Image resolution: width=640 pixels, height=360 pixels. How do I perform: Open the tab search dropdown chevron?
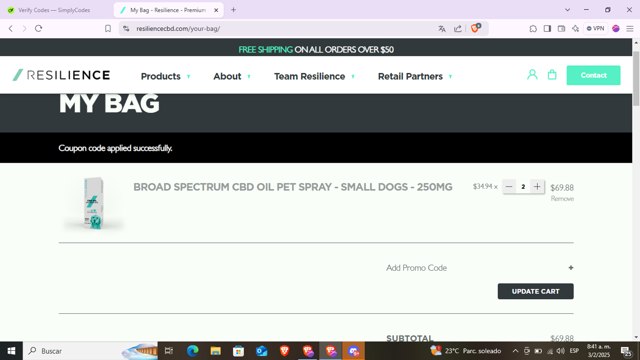point(567,10)
